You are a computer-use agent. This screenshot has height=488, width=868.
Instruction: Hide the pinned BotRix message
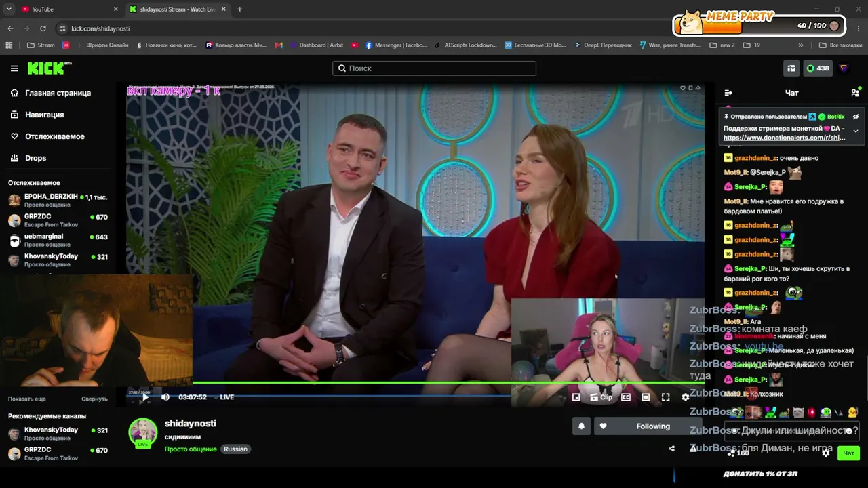click(x=856, y=117)
